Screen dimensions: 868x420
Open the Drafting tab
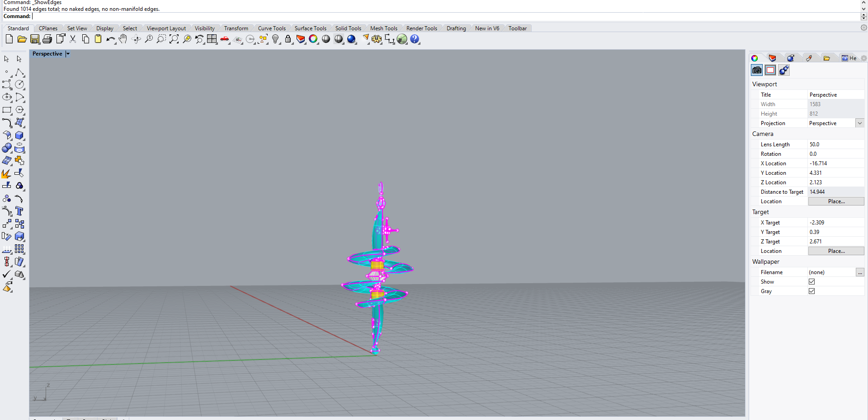point(456,28)
